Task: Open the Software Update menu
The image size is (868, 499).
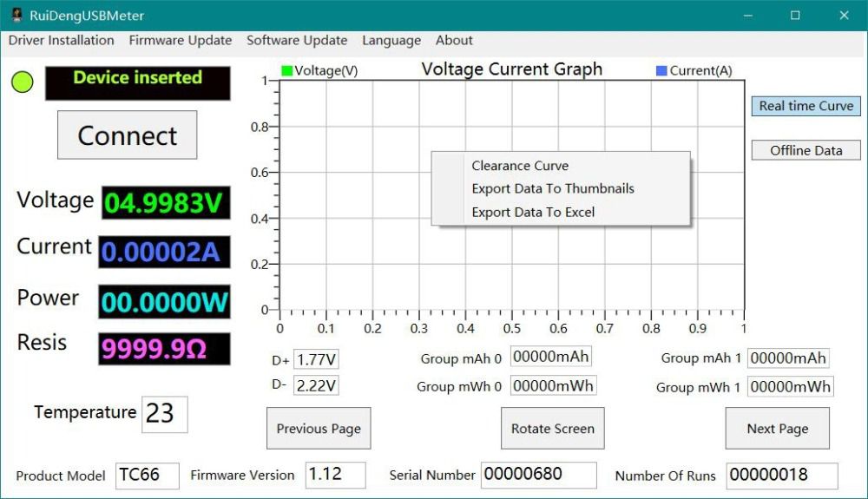Action: click(297, 40)
